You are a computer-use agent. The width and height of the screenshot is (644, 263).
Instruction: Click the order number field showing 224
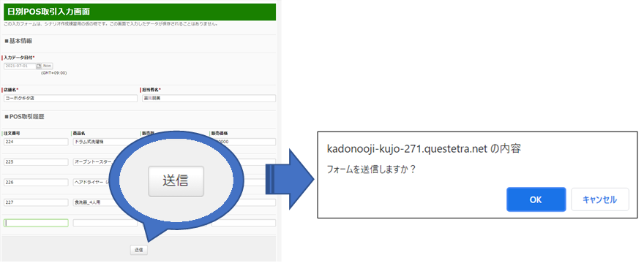point(36,142)
